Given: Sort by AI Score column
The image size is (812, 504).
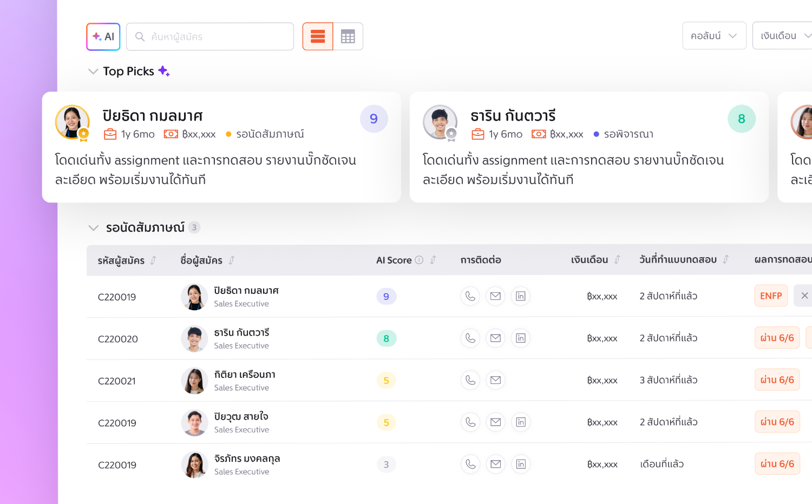Looking at the screenshot, I should coord(433,260).
